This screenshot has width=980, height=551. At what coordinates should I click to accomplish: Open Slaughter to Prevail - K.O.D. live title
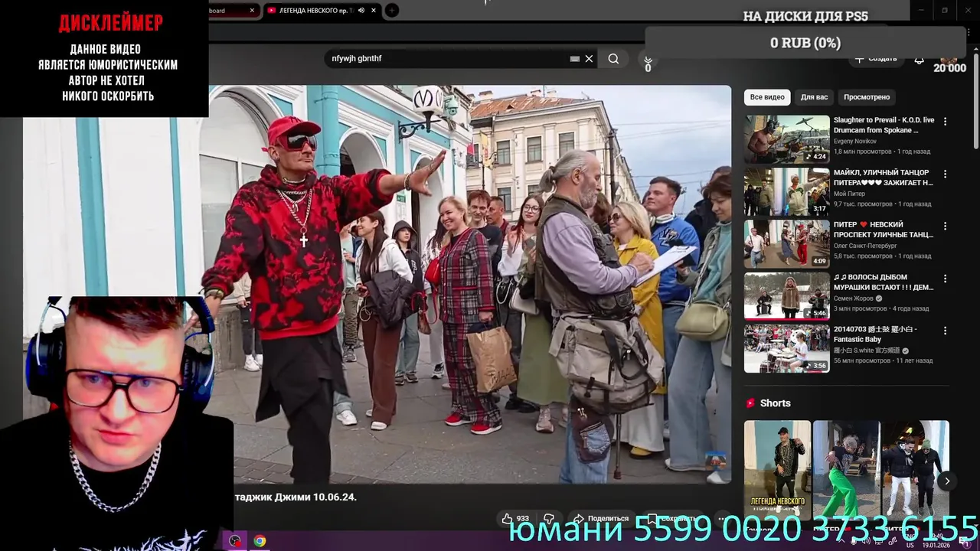pyautogui.click(x=884, y=125)
